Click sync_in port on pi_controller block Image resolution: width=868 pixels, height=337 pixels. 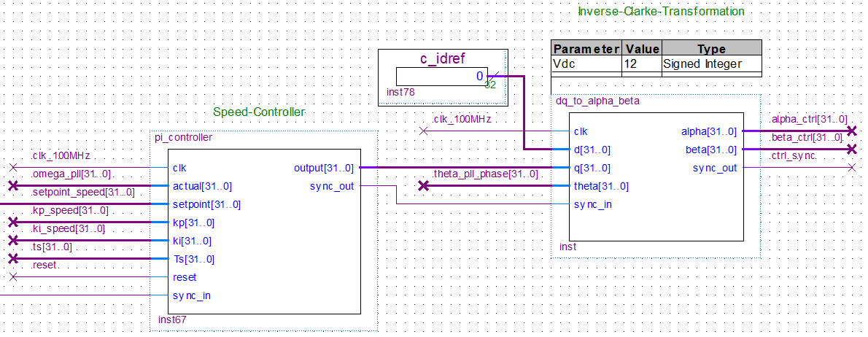click(x=192, y=295)
